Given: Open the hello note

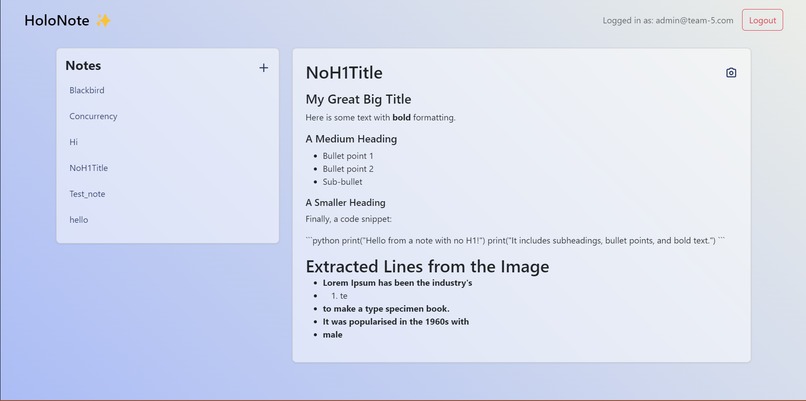Looking at the screenshot, I should point(79,220).
